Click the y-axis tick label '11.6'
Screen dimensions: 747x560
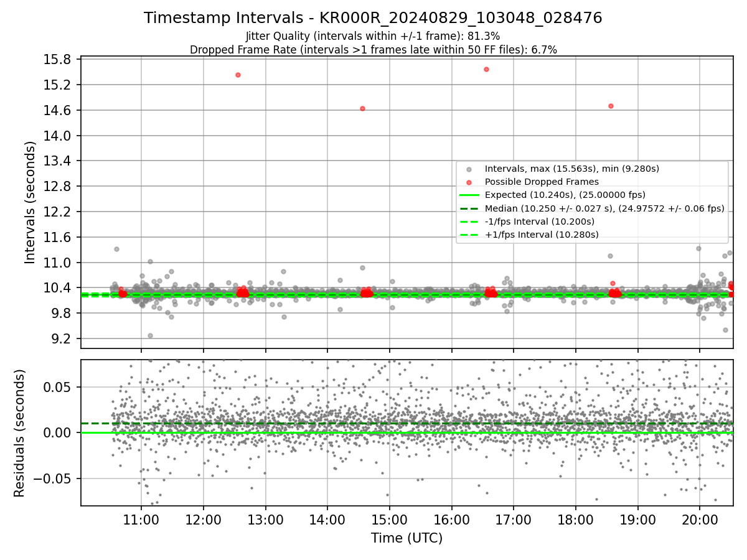[x=58, y=238]
